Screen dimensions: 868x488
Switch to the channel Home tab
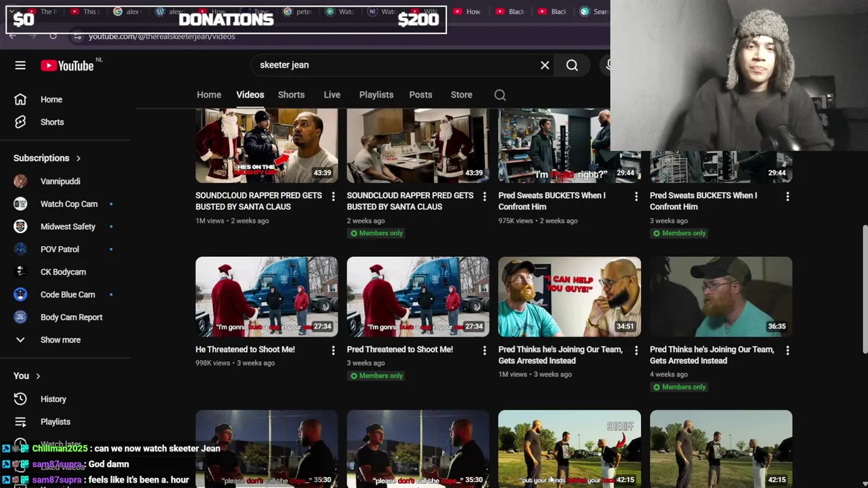click(209, 95)
